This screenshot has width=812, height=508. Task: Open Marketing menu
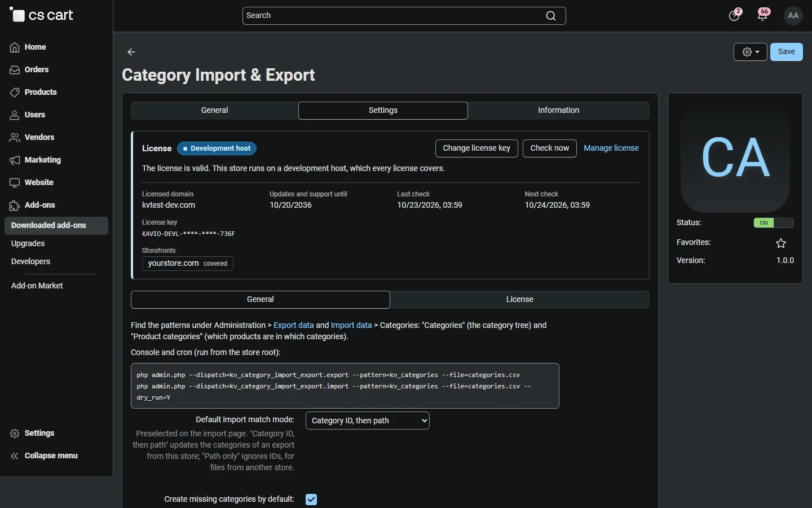tap(35, 160)
